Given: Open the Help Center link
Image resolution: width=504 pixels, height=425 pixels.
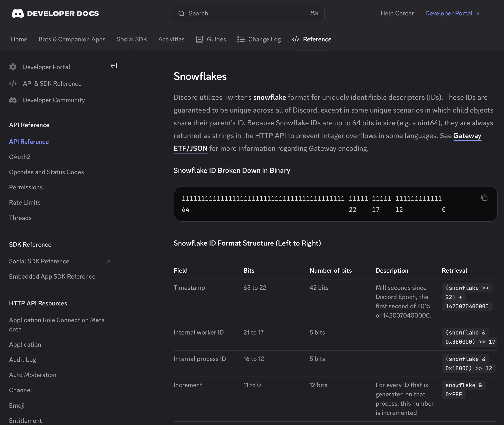Looking at the screenshot, I should 397,13.
